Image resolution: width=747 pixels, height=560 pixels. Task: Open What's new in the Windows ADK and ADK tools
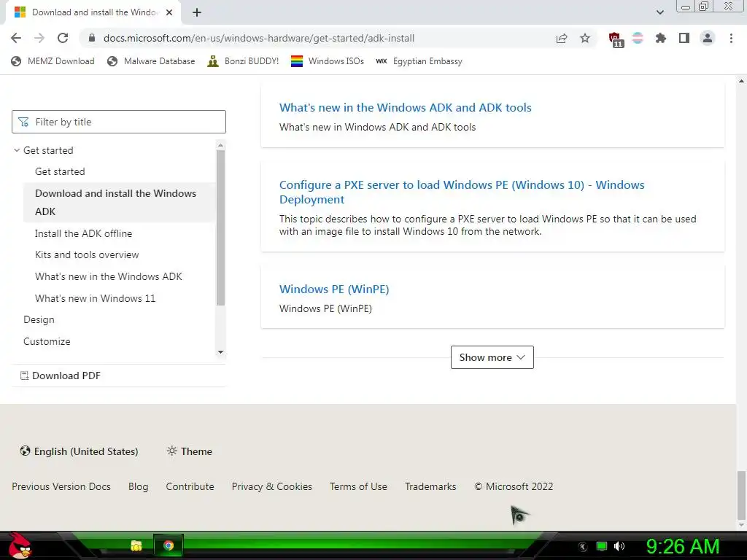click(x=406, y=108)
